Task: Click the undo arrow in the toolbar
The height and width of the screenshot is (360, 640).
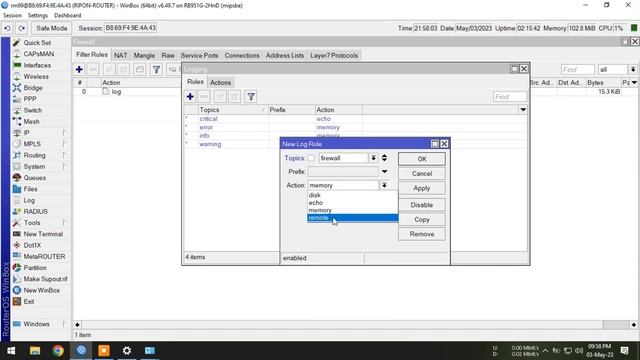Action: point(7,28)
